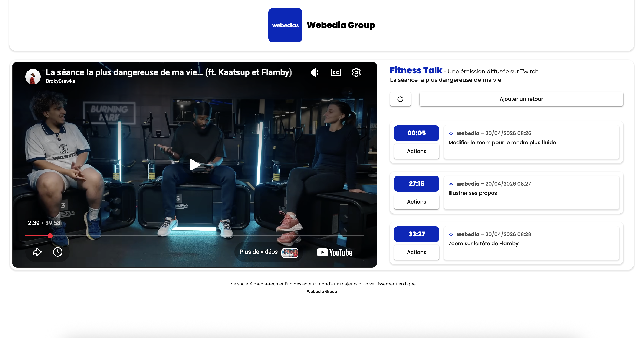644x338 pixels.
Task: Click the Webedia logo in header
Action: point(285,25)
